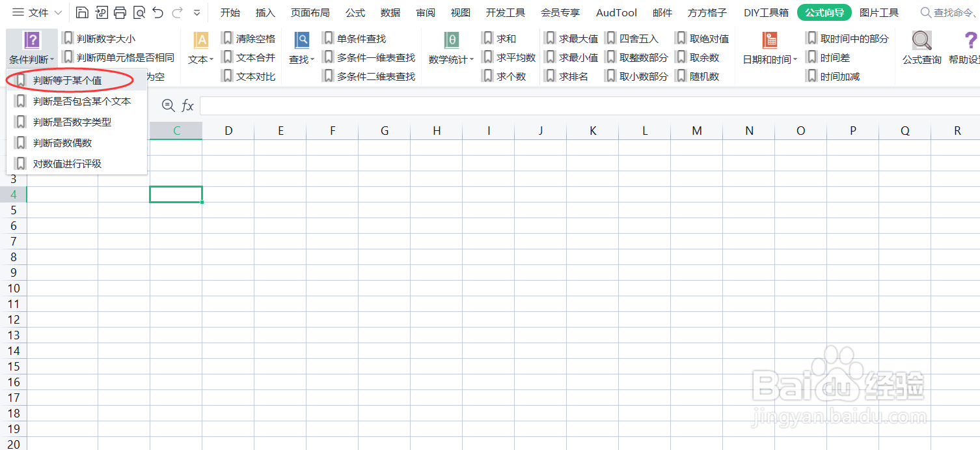Switch to the 页面布局 tab

click(x=310, y=12)
